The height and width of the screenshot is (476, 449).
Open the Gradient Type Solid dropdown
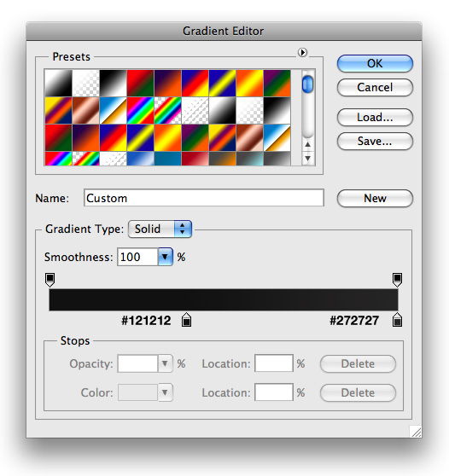pos(160,229)
